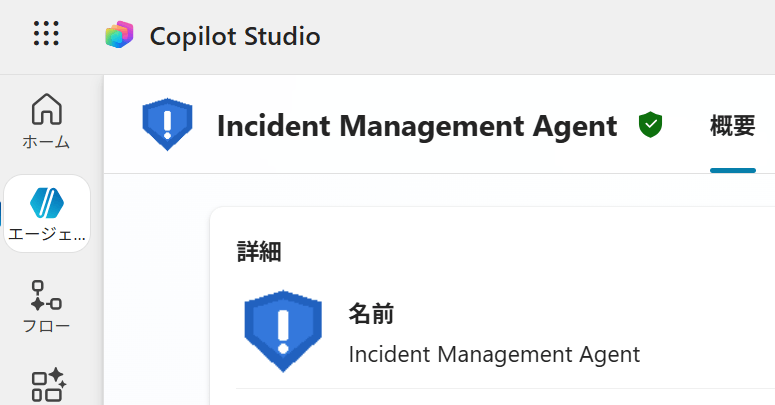The width and height of the screenshot is (775, 405).
Task: Click the green verified shield badge
Action: [650, 125]
